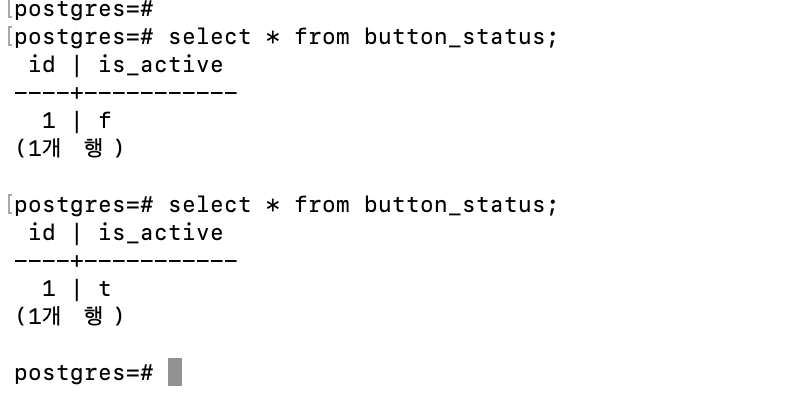Click the '(1개 행)' row count under the 'f' row
This screenshot has height=406, width=806.
69,148
